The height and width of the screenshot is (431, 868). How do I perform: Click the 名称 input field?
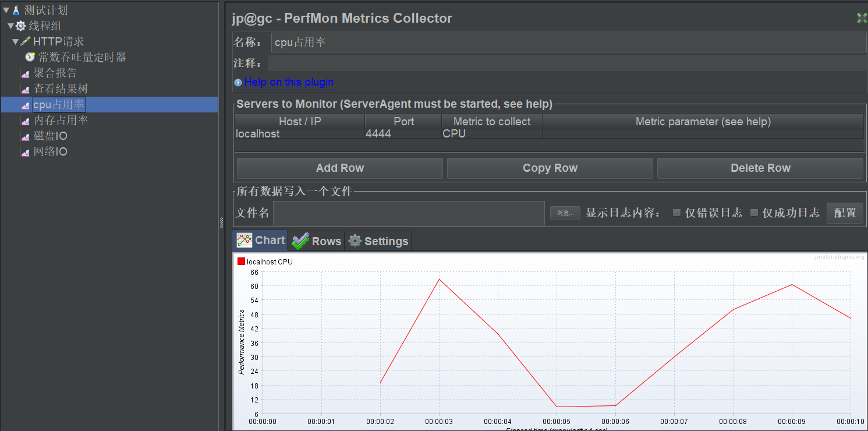pos(569,43)
